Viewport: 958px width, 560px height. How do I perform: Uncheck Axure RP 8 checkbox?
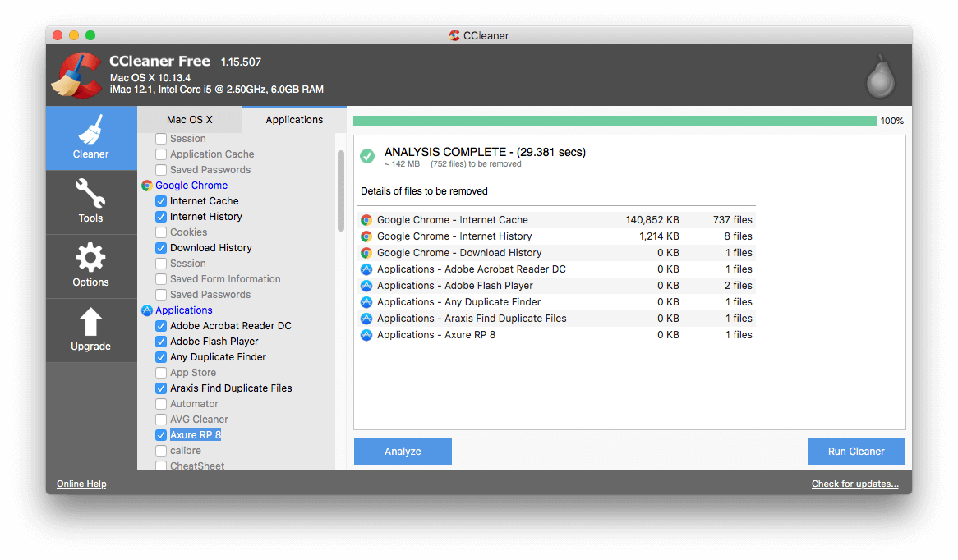161,435
